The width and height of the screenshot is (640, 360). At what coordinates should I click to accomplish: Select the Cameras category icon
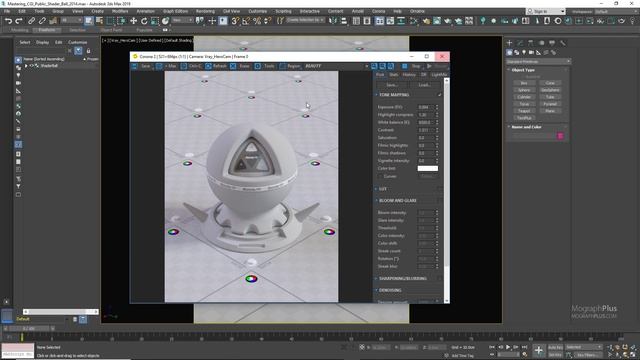[x=531, y=52]
